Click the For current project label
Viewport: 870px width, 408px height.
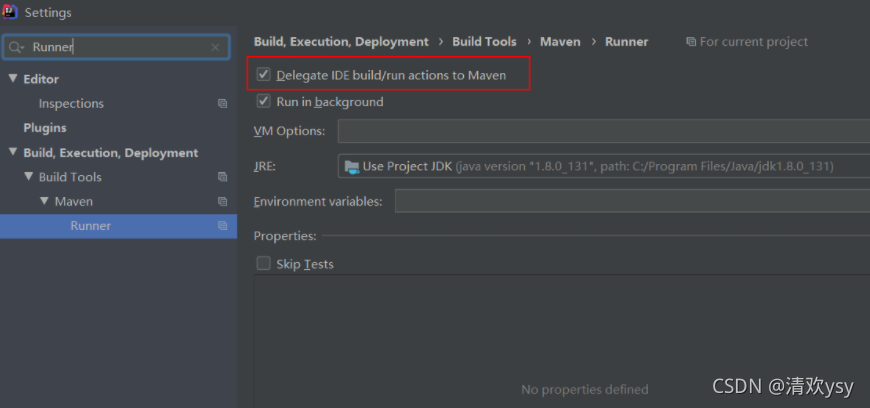click(x=753, y=42)
